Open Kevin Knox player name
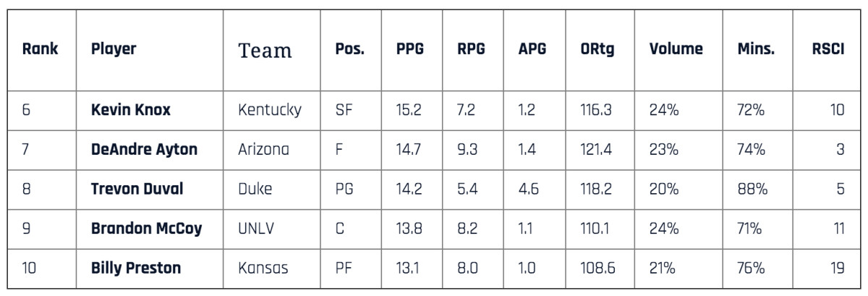Image resolution: width=868 pixels, height=296 pixels. [x=129, y=111]
